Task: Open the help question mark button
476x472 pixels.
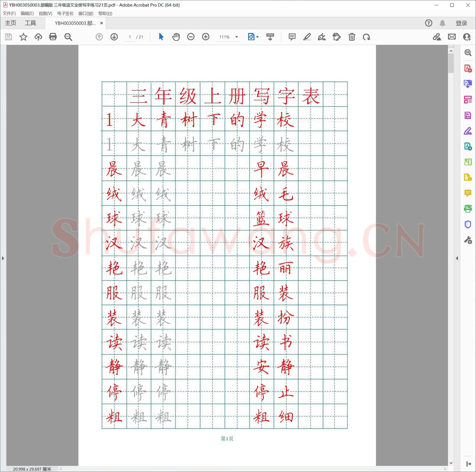Action: coord(428,23)
